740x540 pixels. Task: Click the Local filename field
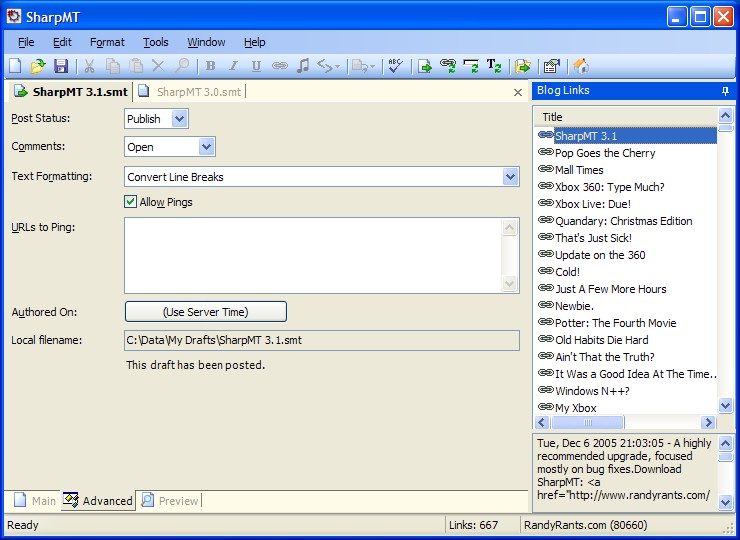[x=322, y=340]
